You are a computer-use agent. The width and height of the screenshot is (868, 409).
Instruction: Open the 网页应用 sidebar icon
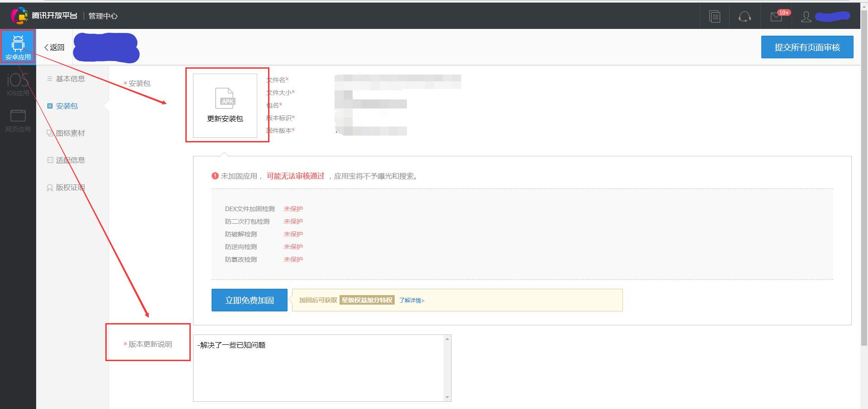[x=18, y=120]
